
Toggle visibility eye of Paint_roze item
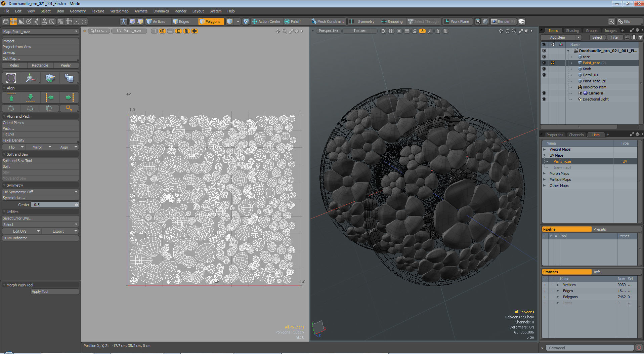point(544,63)
